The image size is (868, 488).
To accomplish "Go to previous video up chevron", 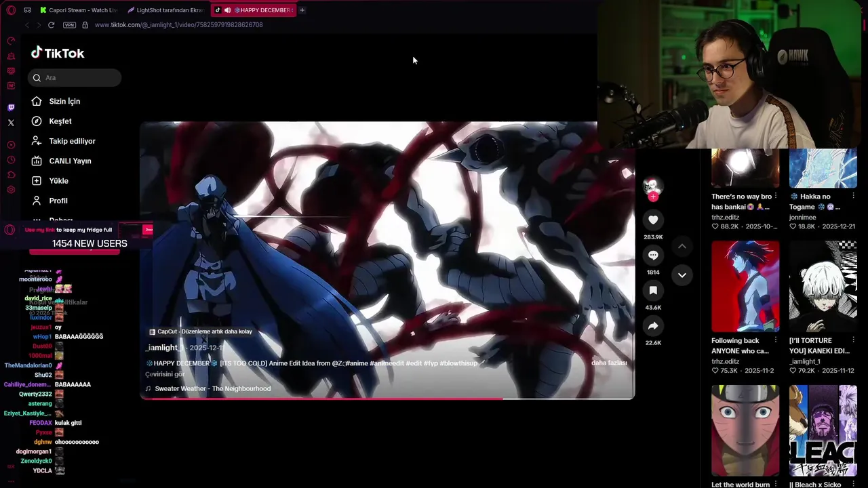I will pos(682,246).
